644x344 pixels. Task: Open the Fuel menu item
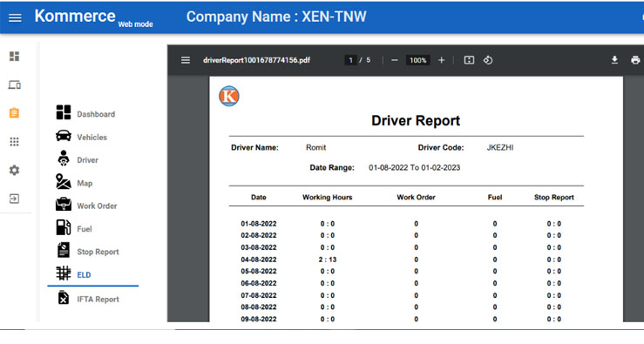85,229
